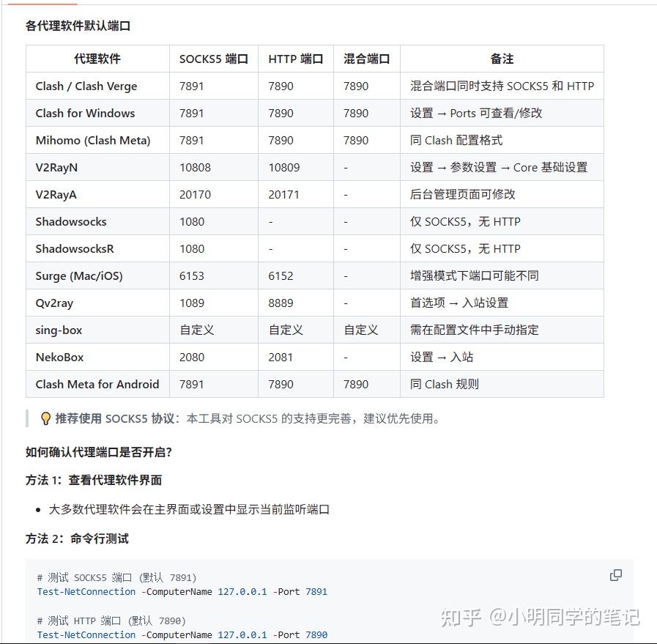Click the 如何确认代理端口是否开启 heading

tap(99, 452)
